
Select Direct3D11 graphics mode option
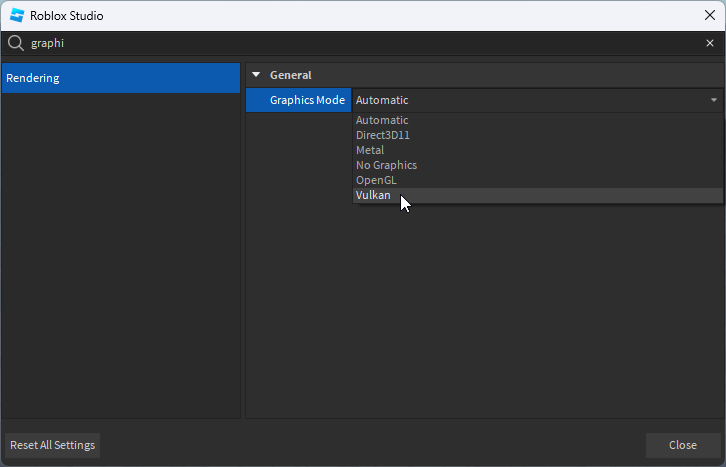click(x=384, y=135)
